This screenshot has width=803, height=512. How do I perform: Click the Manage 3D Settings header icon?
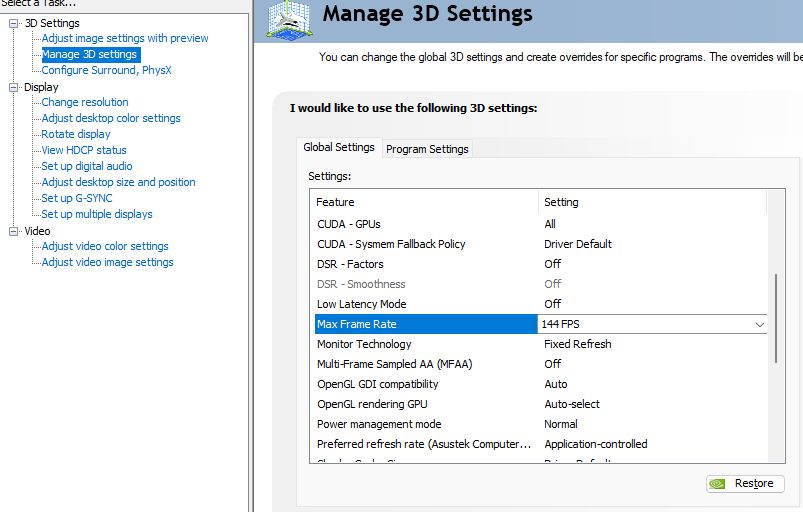[x=289, y=19]
